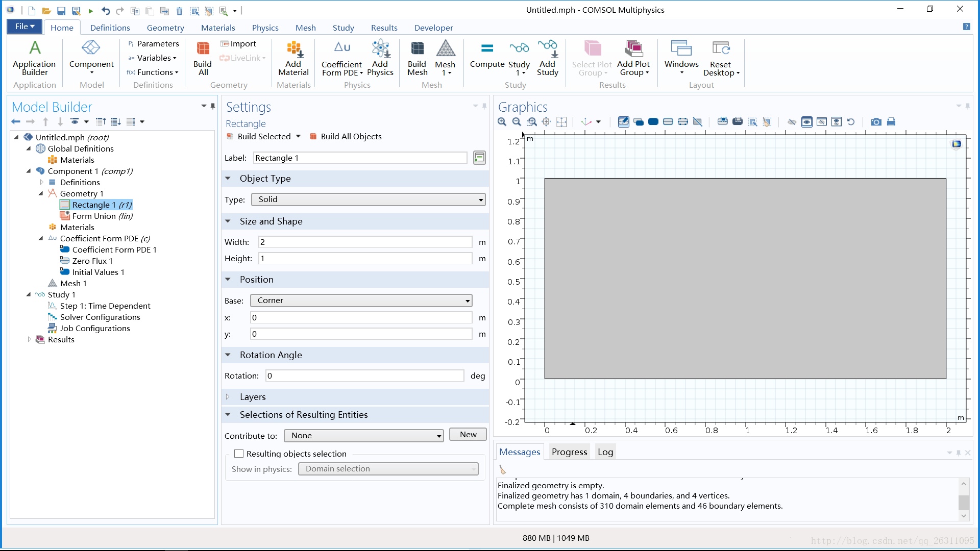The height and width of the screenshot is (551, 980).
Task: Toggle Select Boundaries mode in Graphics
Action: [x=668, y=122]
